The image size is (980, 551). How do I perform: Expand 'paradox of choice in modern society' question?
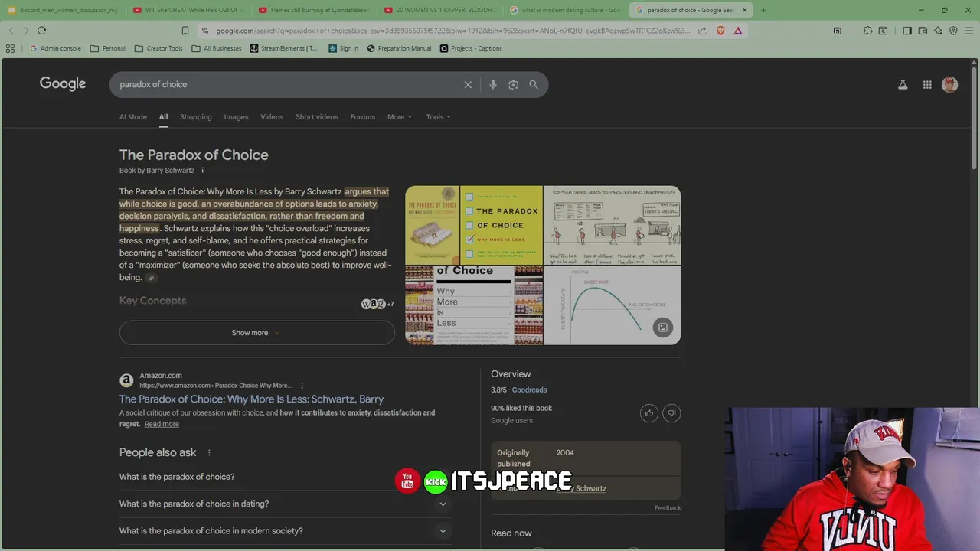(285, 531)
